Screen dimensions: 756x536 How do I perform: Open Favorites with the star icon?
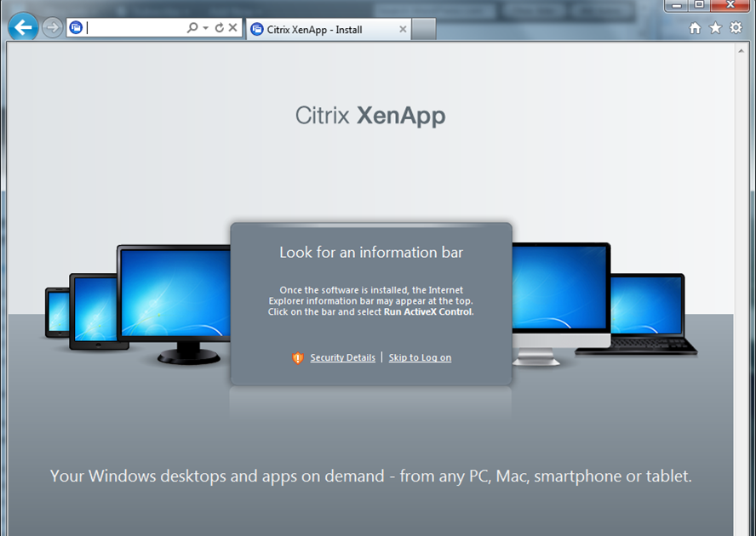click(715, 28)
